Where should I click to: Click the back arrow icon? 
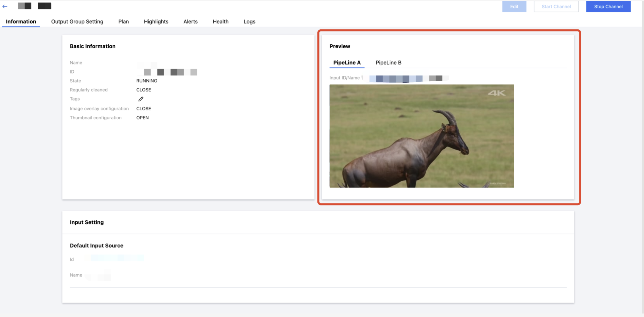5,7
